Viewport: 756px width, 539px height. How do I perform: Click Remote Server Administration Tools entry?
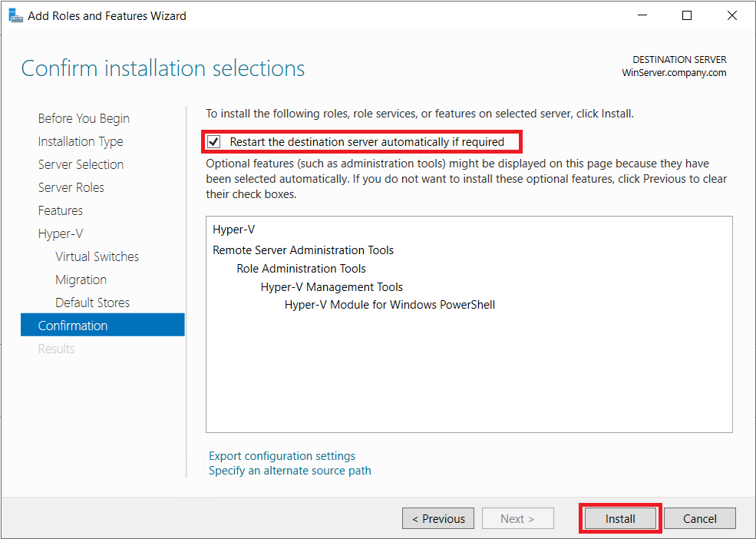[302, 250]
